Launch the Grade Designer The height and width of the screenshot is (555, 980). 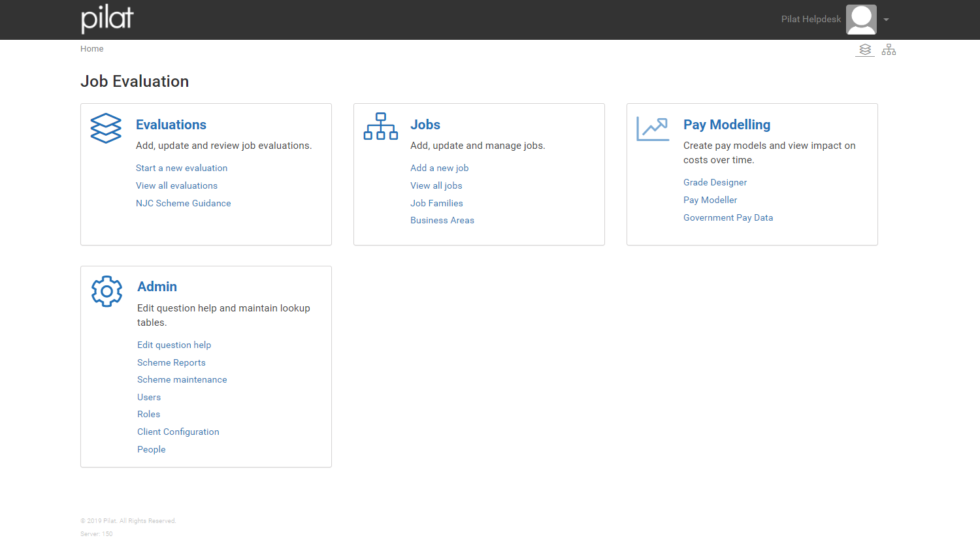[x=715, y=182]
